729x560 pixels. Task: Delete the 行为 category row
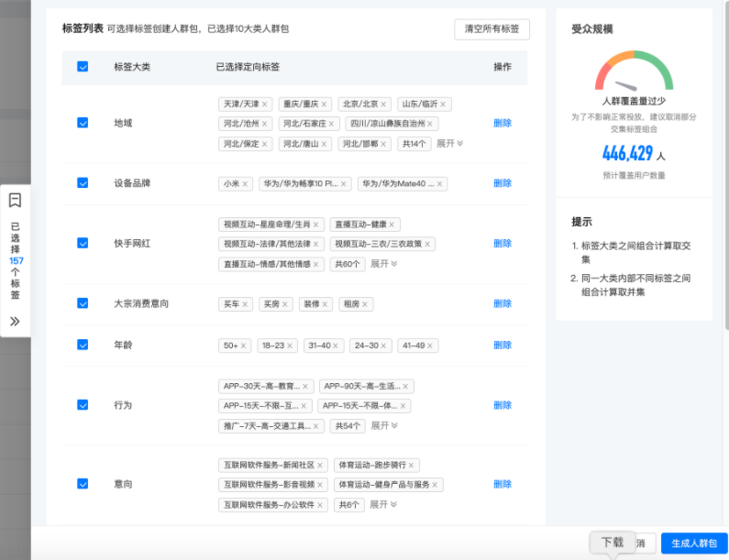coord(503,405)
